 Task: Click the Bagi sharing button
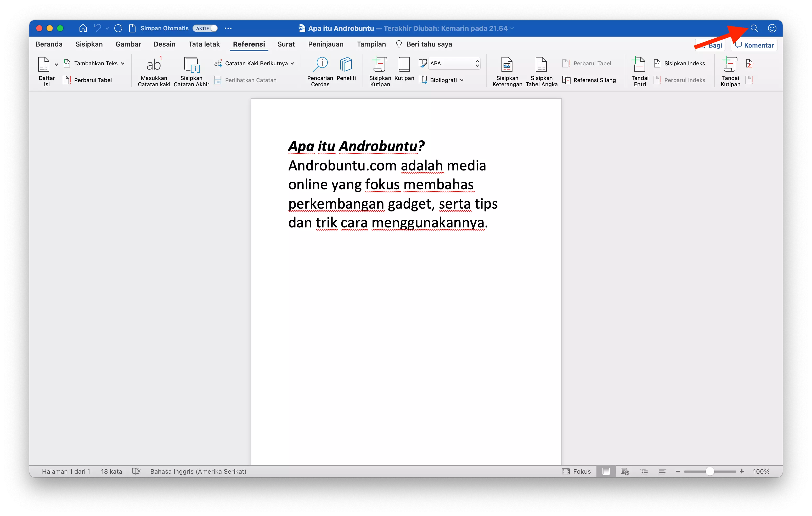tap(710, 44)
